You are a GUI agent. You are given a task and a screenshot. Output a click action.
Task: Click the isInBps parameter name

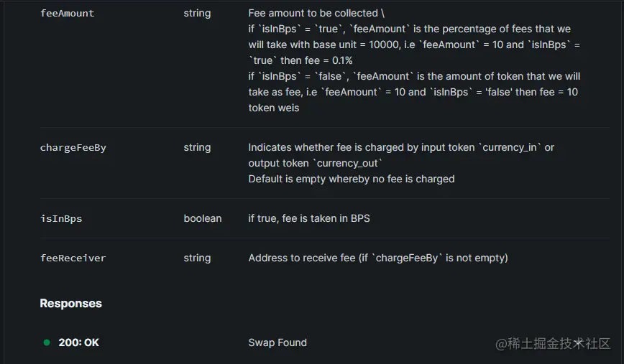coord(61,218)
